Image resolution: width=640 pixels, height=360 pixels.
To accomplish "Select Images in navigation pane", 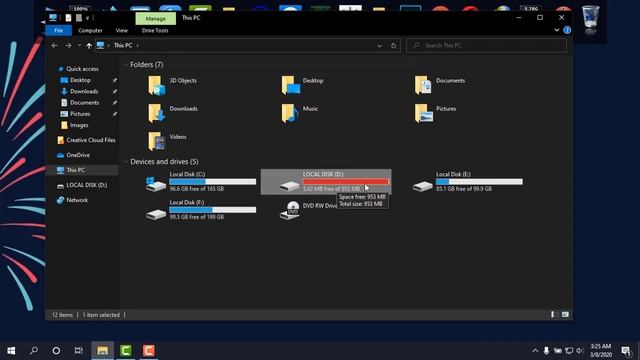I will pyautogui.click(x=79, y=125).
